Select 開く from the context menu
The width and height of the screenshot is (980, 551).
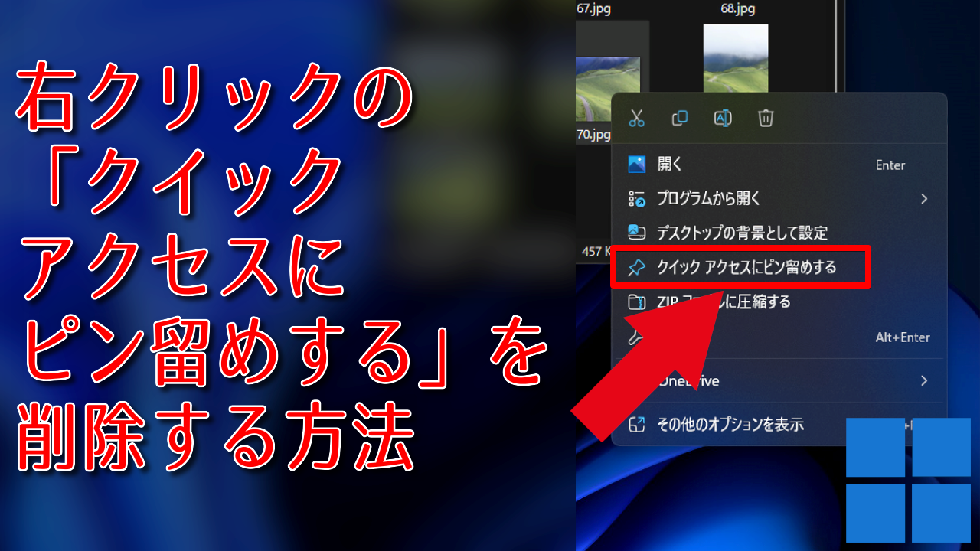(779, 165)
